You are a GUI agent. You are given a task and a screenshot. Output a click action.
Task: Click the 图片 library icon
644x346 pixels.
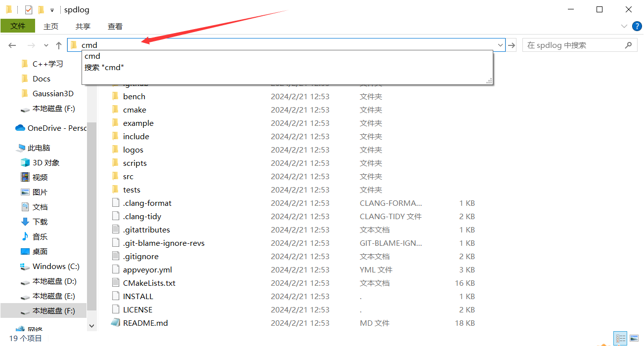point(25,192)
